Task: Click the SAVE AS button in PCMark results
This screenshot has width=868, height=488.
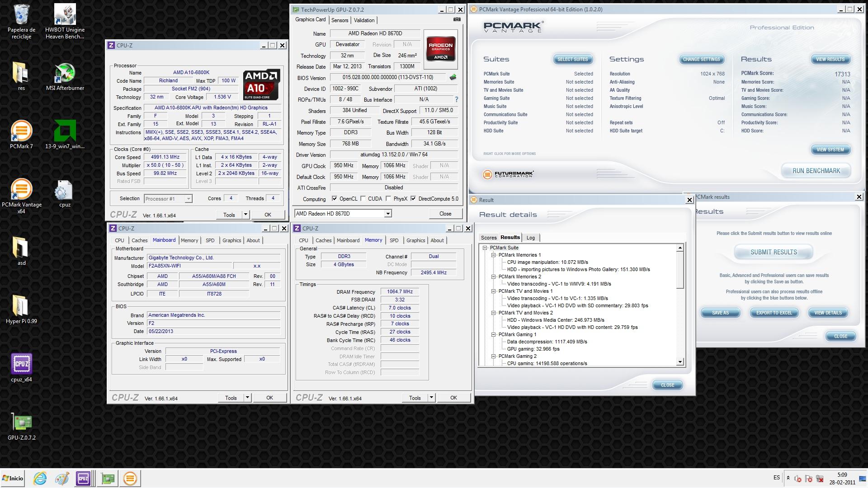Action: 720,313
